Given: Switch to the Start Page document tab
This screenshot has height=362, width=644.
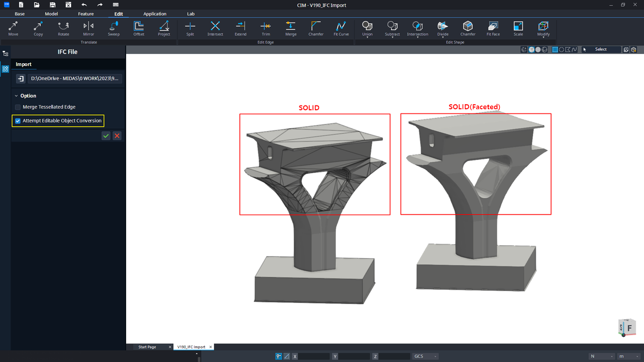Looking at the screenshot, I should pos(147,347).
